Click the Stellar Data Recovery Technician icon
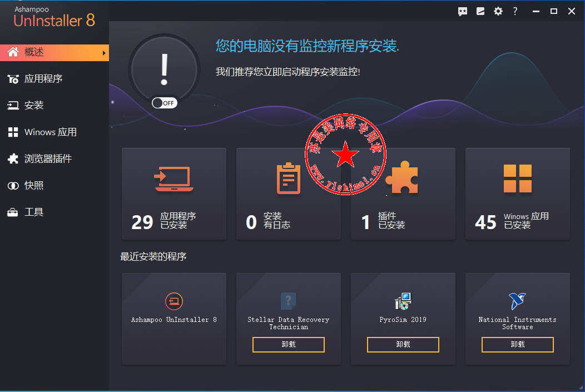This screenshot has width=585, height=392. tap(289, 301)
